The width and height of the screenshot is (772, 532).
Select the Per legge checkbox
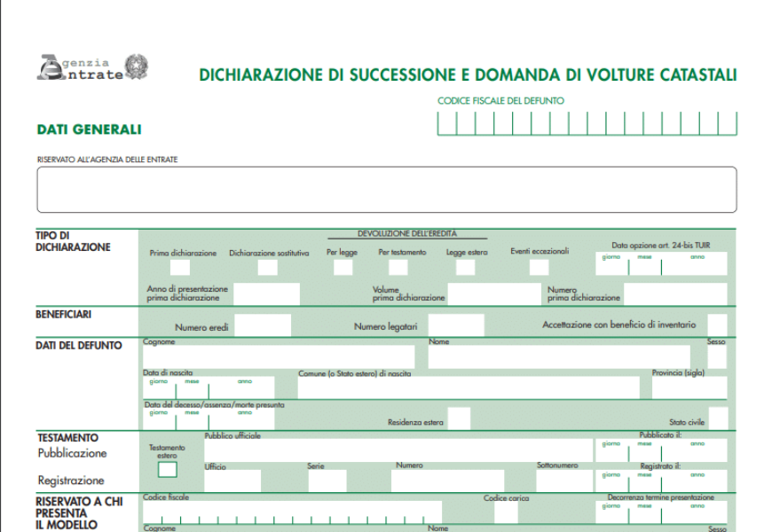click(x=343, y=267)
